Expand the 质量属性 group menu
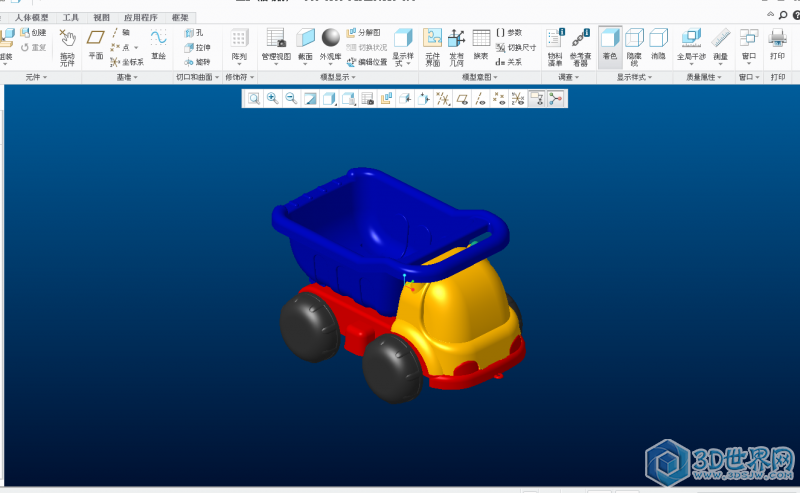Screen dimensions: 800x493 click(x=704, y=77)
